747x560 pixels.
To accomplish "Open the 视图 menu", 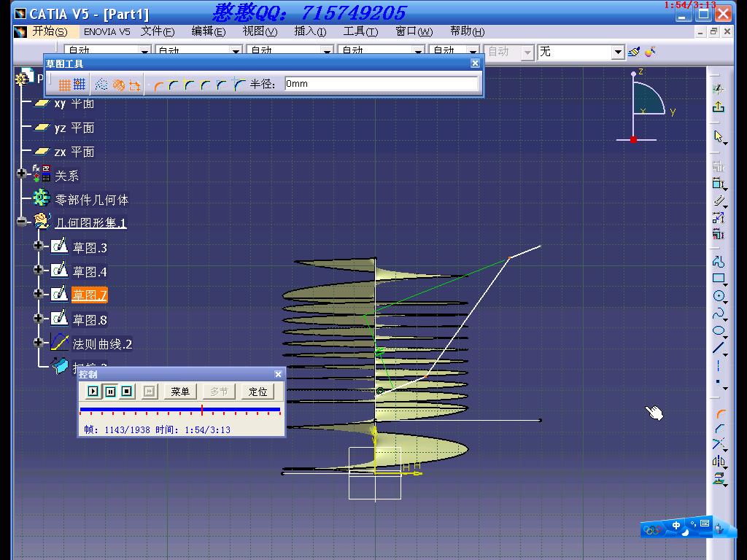I will (260, 31).
